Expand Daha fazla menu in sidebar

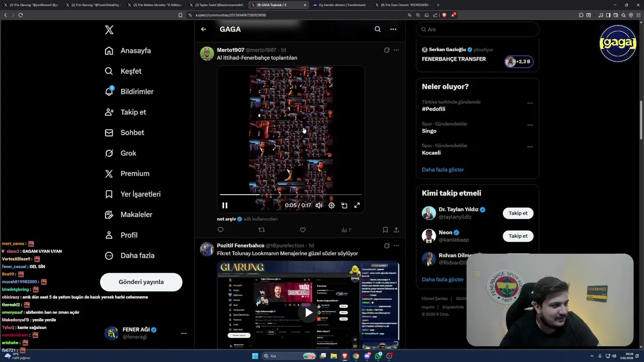(130, 255)
